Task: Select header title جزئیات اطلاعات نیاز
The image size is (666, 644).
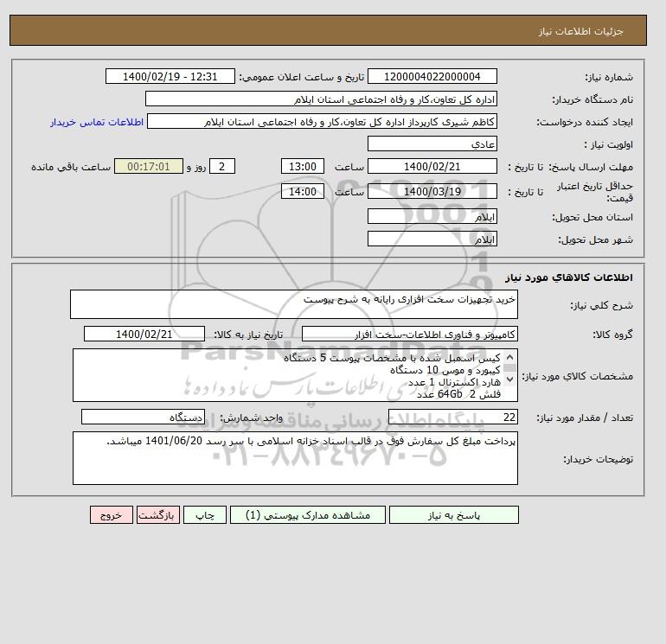Action: coord(580,31)
